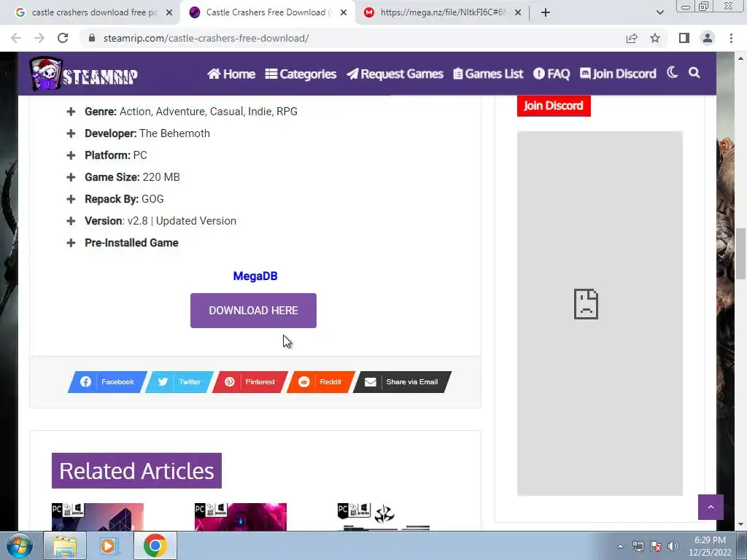Click the share page icon
Viewport: 747px width, 560px height.
click(x=632, y=38)
